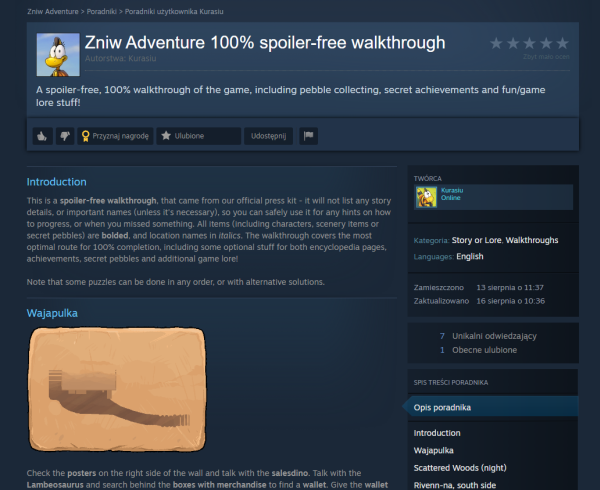Open Poradniki użytkownika Kurasiu breadcrumb

(x=174, y=11)
